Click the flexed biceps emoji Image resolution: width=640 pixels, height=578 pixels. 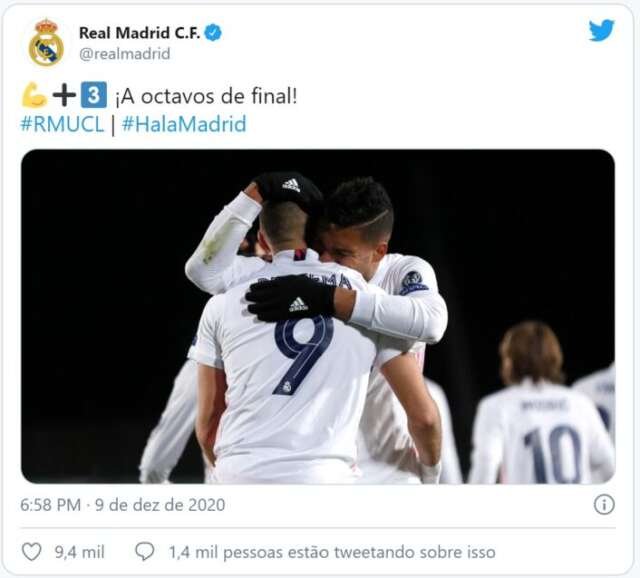click(34, 95)
